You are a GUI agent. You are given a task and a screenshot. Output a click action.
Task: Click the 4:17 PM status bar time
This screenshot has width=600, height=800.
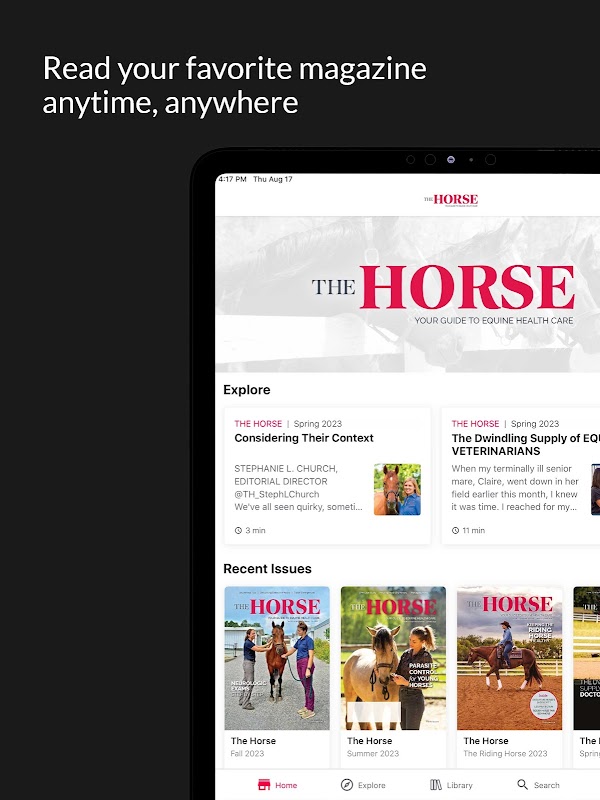pyautogui.click(x=233, y=179)
